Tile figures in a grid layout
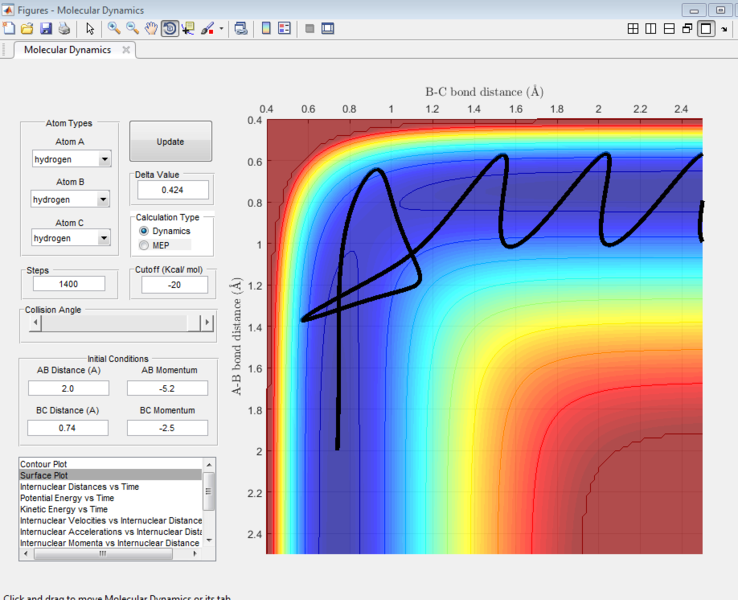The image size is (738, 600). [633, 28]
